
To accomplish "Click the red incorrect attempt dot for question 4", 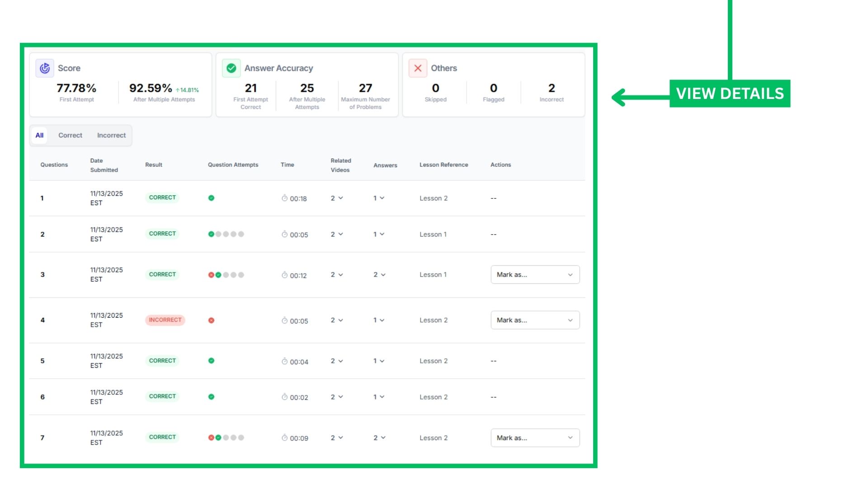I will [211, 320].
